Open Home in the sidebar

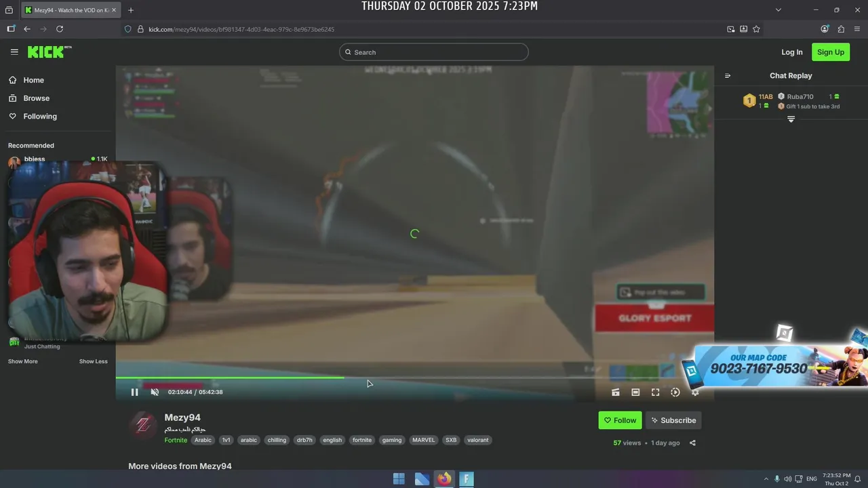pyautogui.click(x=33, y=80)
